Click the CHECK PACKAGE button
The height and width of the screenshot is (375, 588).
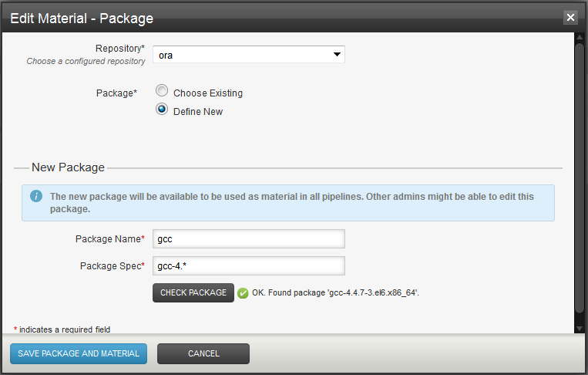(193, 292)
